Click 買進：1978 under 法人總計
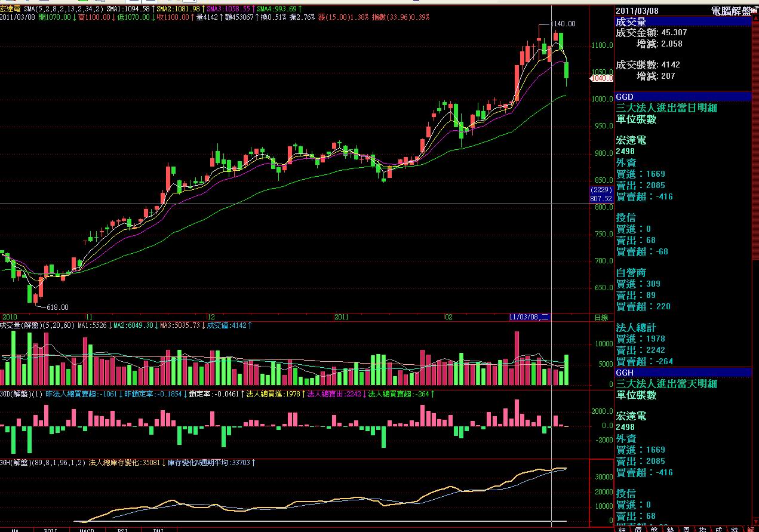Image resolution: width=759 pixels, height=532 pixels. [x=641, y=339]
